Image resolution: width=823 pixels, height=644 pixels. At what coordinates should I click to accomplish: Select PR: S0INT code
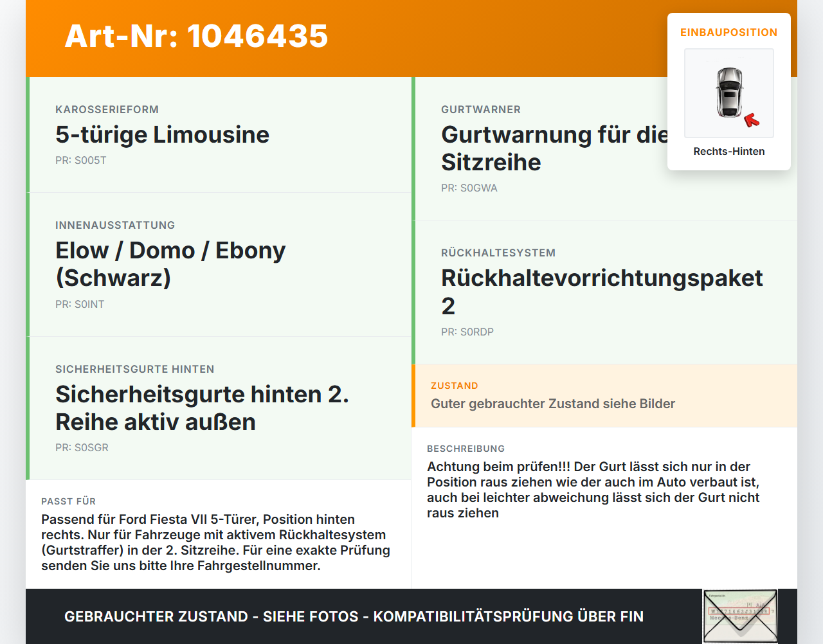click(x=80, y=304)
